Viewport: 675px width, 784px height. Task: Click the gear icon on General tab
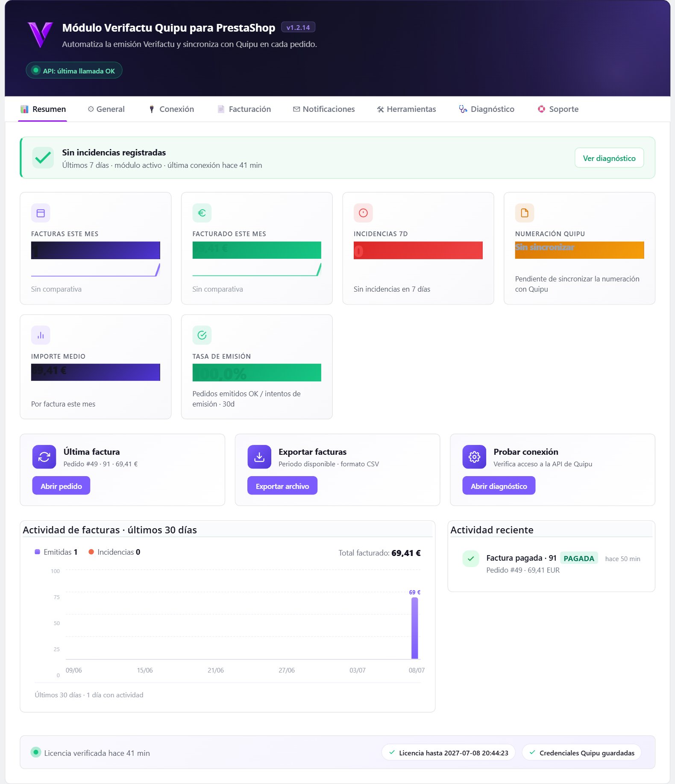91,109
